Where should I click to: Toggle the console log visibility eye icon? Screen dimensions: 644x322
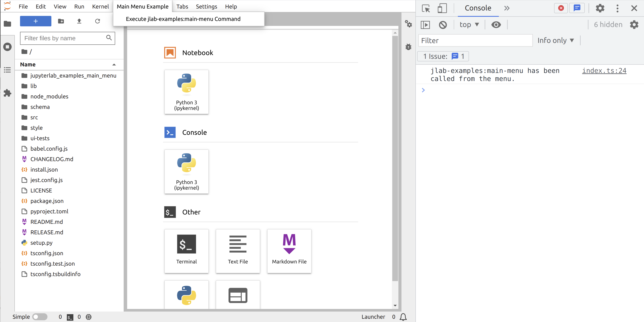point(496,25)
